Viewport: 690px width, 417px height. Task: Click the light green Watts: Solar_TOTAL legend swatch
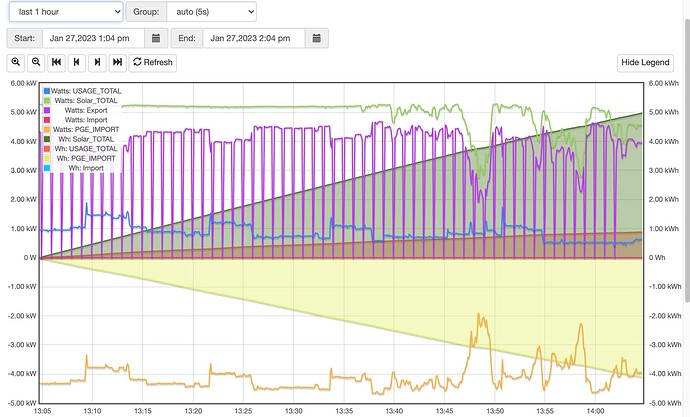(47, 101)
